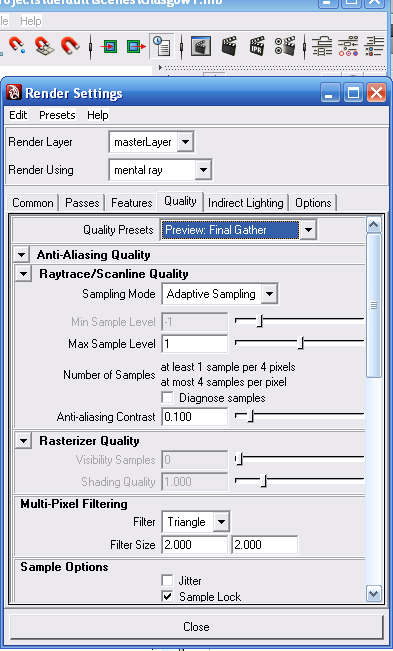The image size is (393, 651).
Task: Switch to the Common tab
Action: [33, 203]
